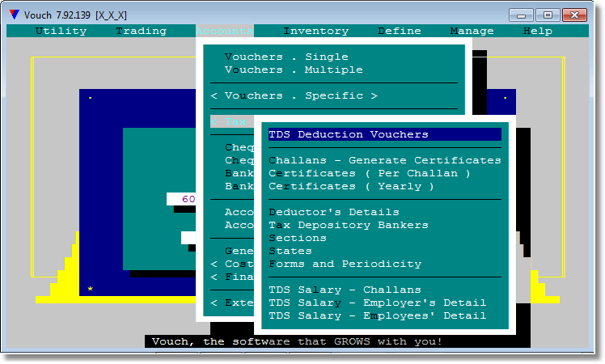Viewport: 605px width, 364px height.
Task: Open Certificates ( Yearly )
Action: (x=351, y=186)
